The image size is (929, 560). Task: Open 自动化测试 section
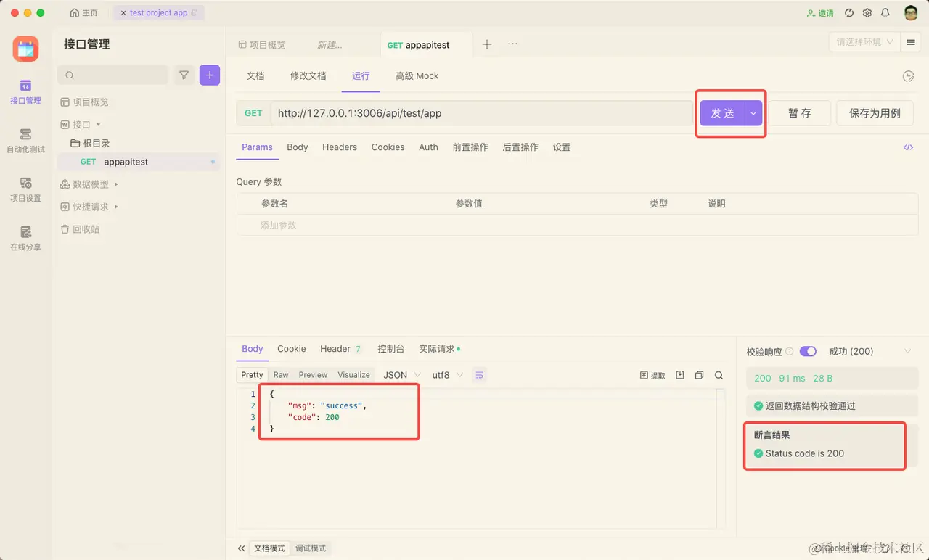pos(25,141)
